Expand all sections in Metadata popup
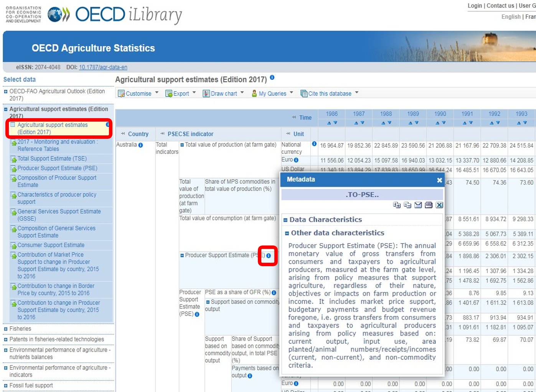Screen dimensions: 536x392 tap(397, 205)
